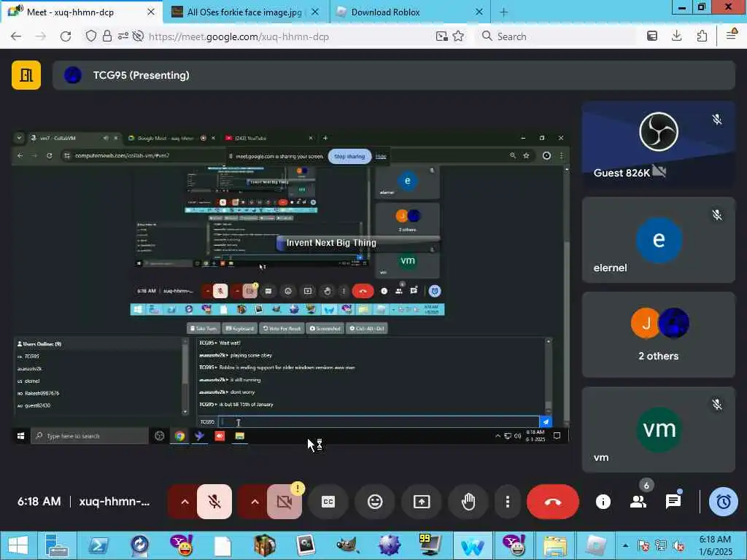The width and height of the screenshot is (747, 560).
Task: Open the purple spiky ball app in taskbar
Action: (390, 545)
